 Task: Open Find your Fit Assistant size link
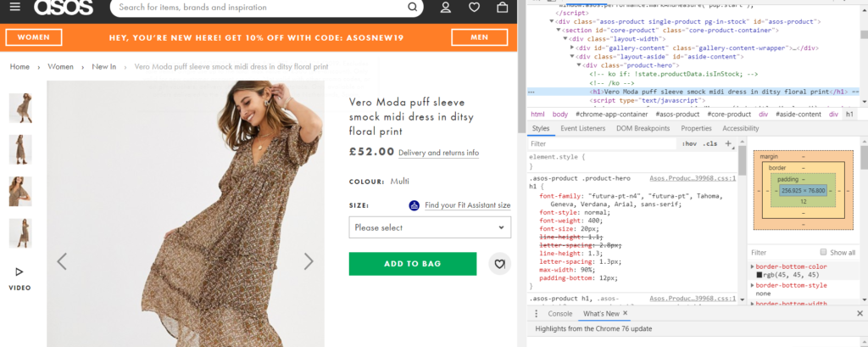point(468,205)
